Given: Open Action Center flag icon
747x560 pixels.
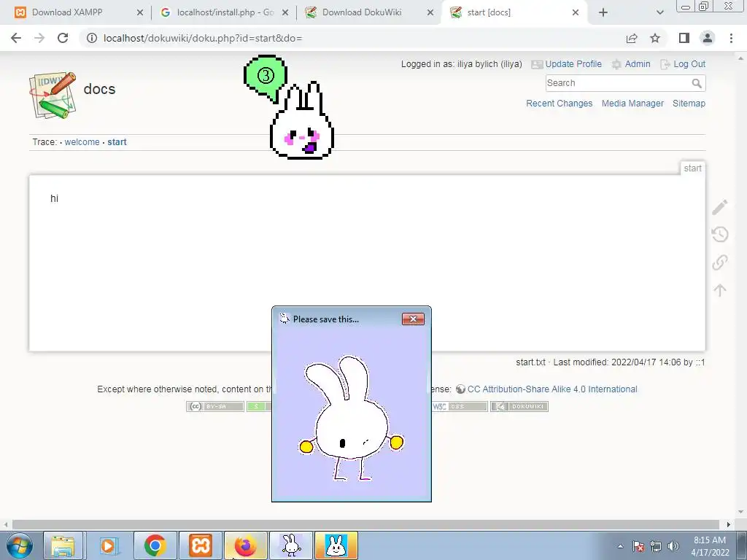Looking at the screenshot, I should click(638, 546).
